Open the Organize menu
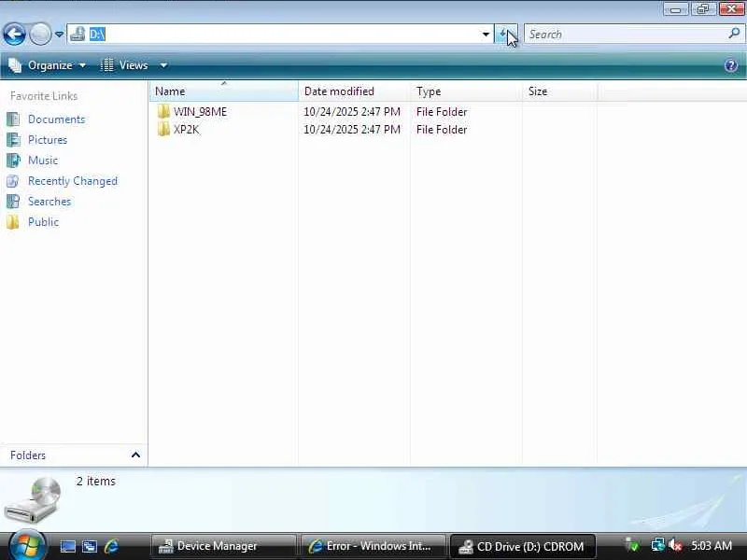This screenshot has width=747, height=560. 48,65
